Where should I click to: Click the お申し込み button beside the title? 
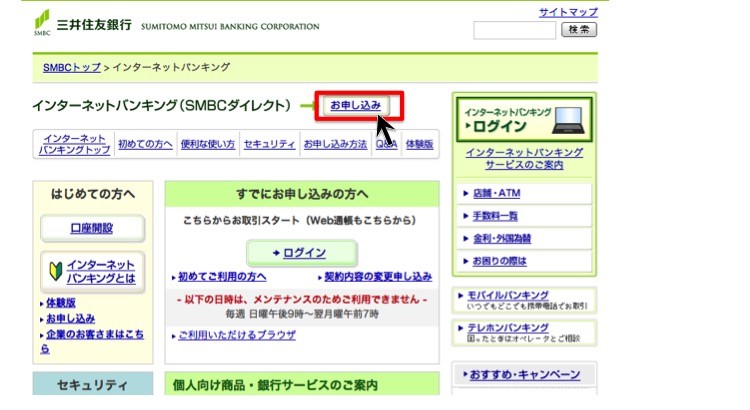pyautogui.click(x=355, y=105)
